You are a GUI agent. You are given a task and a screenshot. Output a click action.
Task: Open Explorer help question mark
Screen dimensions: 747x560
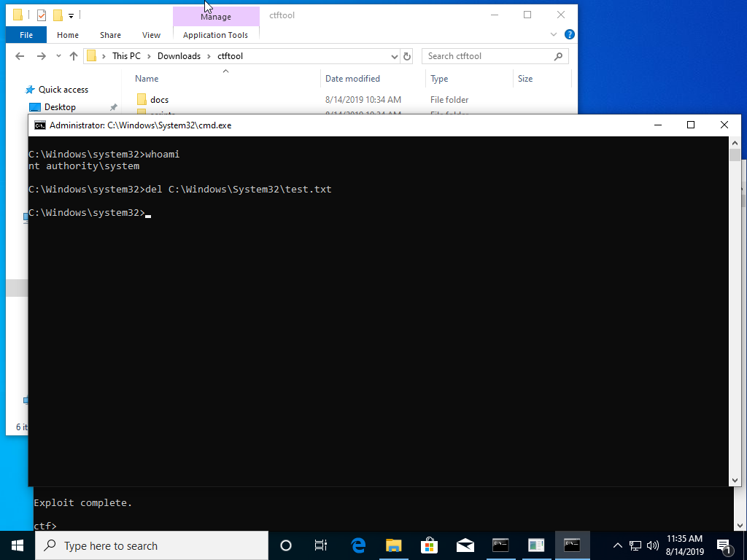pos(569,34)
